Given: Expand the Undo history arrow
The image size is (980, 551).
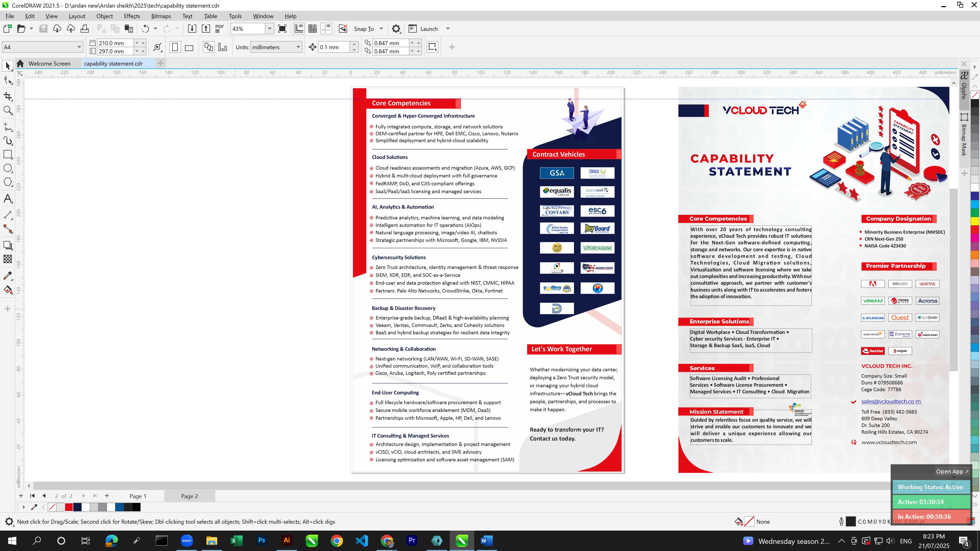Looking at the screenshot, I should click(x=155, y=29).
